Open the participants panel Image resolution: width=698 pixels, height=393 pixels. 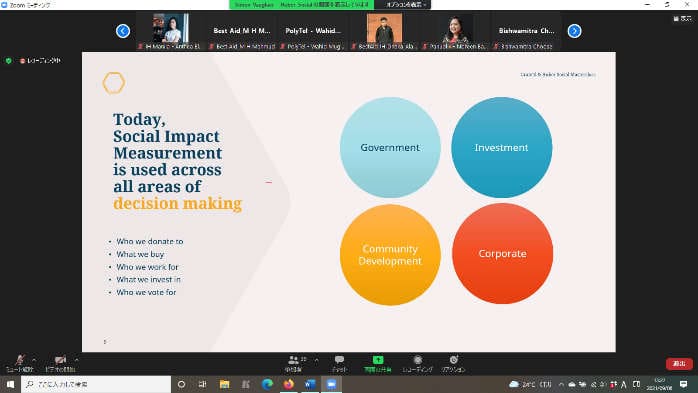(294, 363)
